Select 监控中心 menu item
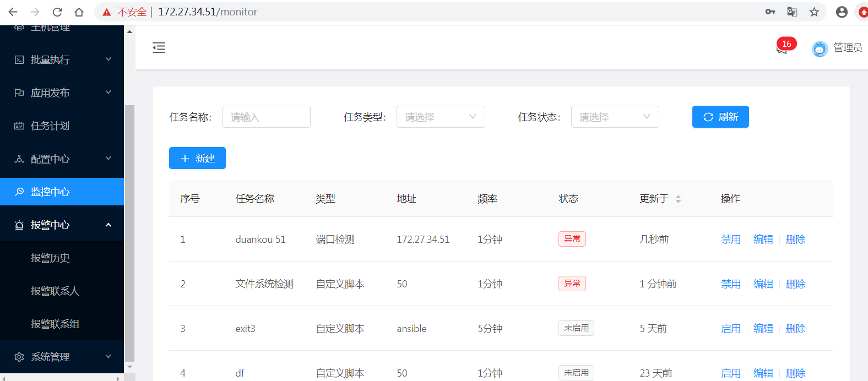Image resolution: width=868 pixels, height=381 pixels. coord(62,192)
